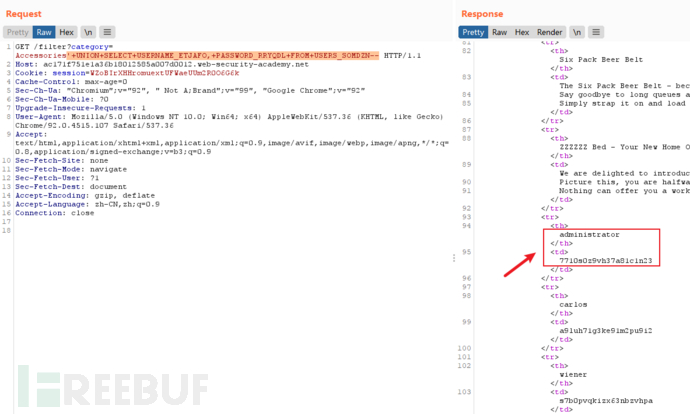Click the 'carlos' username in response
Screen dimensions: 690x414
pos(573,305)
